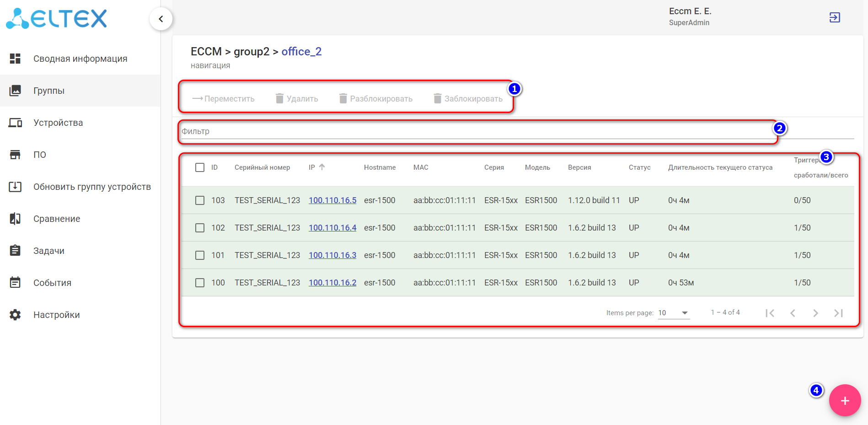The image size is (868, 425).
Task: Check the box for device ID 103
Action: (x=200, y=200)
